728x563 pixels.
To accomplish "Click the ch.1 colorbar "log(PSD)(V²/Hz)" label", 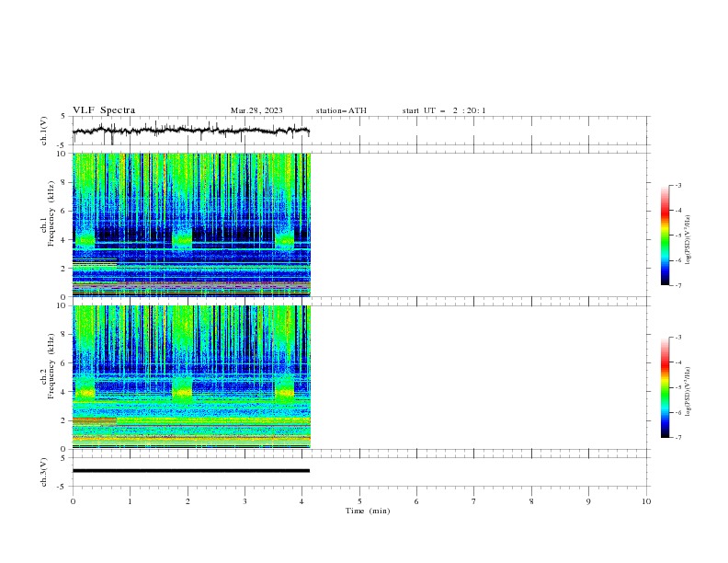I will (688, 240).
